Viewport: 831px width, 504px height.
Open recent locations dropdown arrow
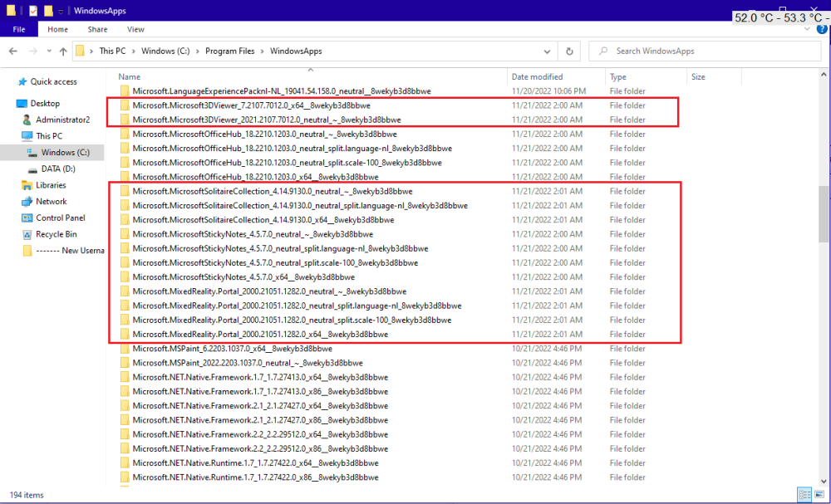tap(49, 51)
